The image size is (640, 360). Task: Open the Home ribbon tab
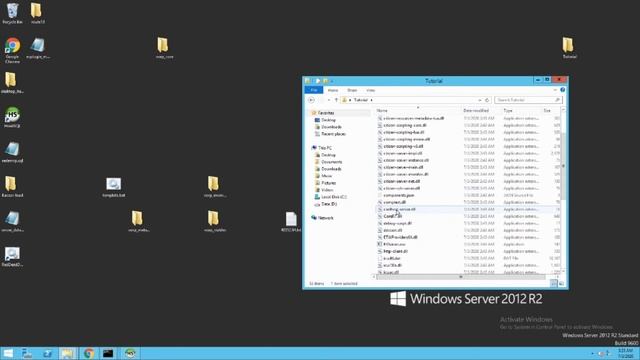333,90
